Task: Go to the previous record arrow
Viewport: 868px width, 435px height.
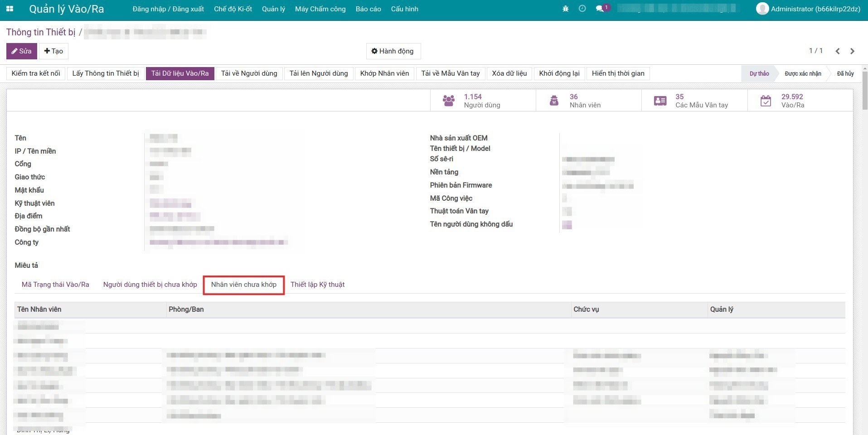Action: pos(838,51)
